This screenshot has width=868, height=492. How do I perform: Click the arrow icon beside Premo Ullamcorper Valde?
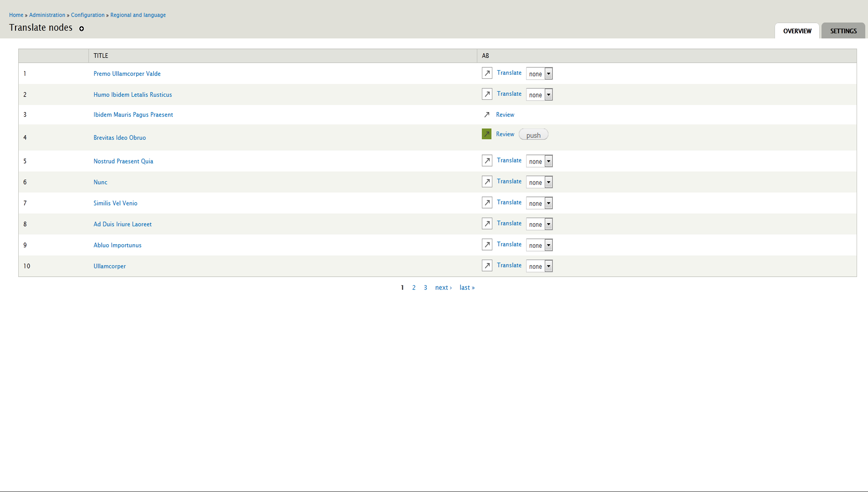tap(487, 73)
